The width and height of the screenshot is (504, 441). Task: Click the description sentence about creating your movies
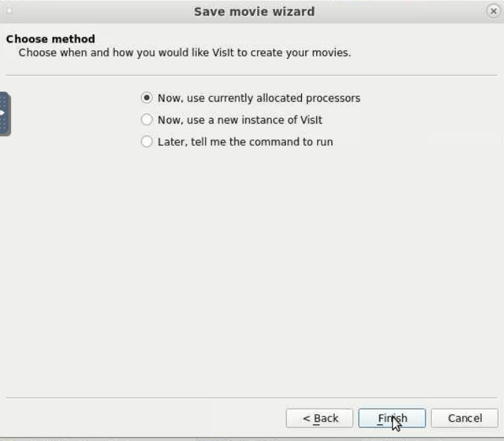pyautogui.click(x=184, y=53)
